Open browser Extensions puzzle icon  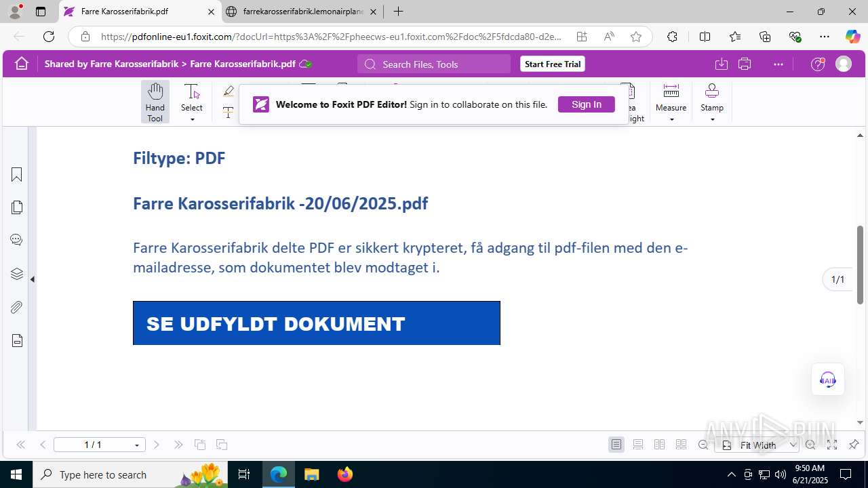pos(672,37)
